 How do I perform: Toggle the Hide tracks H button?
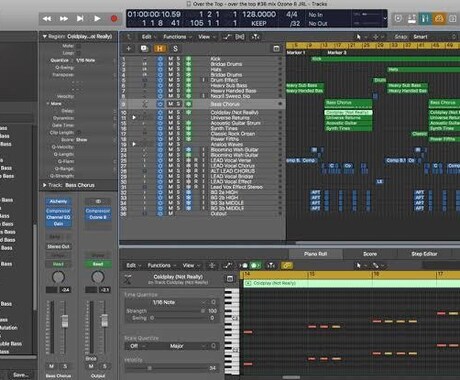(160, 49)
